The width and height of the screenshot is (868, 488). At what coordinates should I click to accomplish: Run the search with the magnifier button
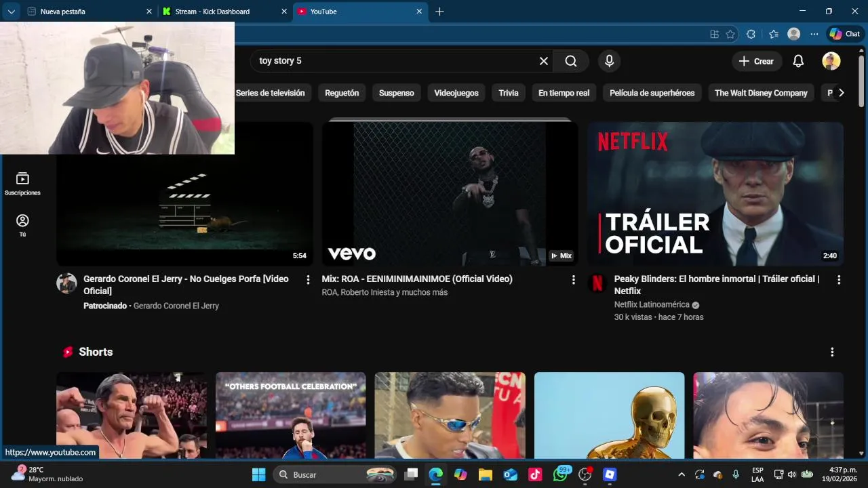click(x=571, y=61)
